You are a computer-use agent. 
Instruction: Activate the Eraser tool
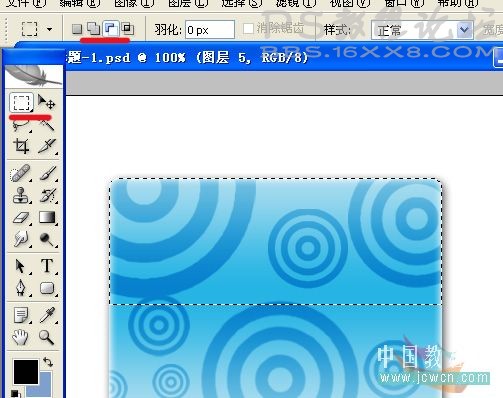coord(21,218)
